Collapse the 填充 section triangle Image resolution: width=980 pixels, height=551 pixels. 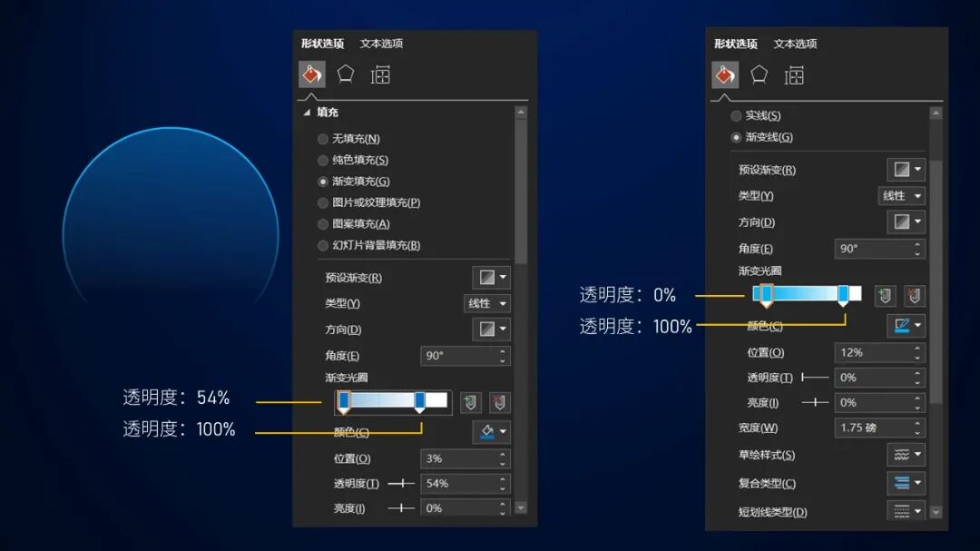click(307, 113)
